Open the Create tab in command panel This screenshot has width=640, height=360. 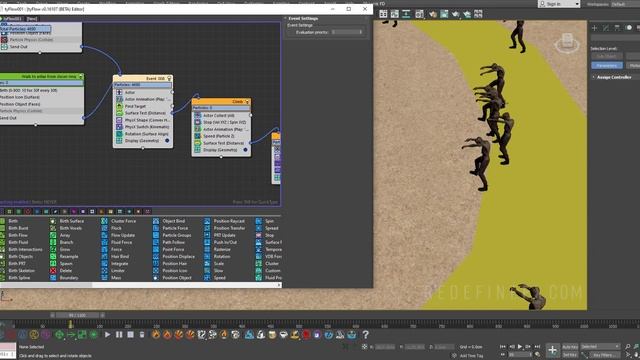(594, 28)
